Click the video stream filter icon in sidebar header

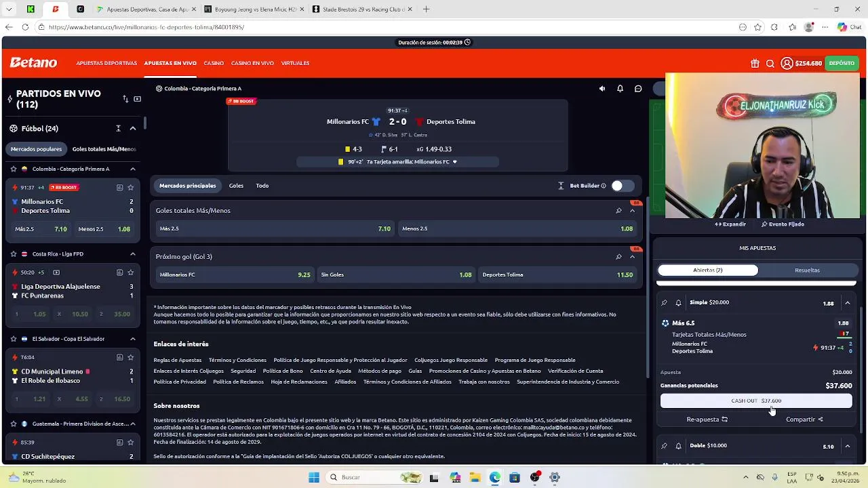point(137,99)
